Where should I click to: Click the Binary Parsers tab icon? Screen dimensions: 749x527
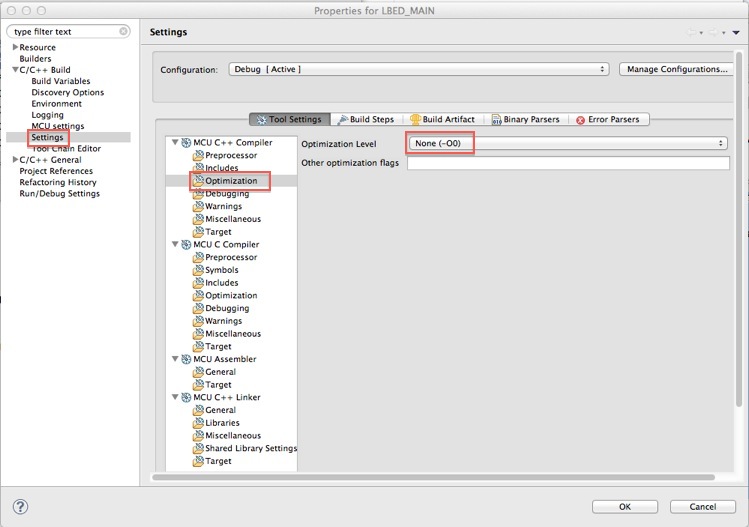496,120
